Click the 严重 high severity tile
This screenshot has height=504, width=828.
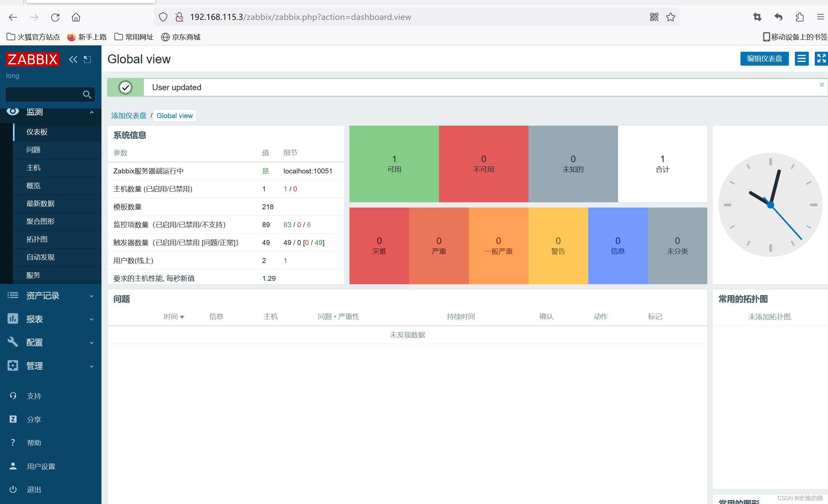click(x=439, y=246)
